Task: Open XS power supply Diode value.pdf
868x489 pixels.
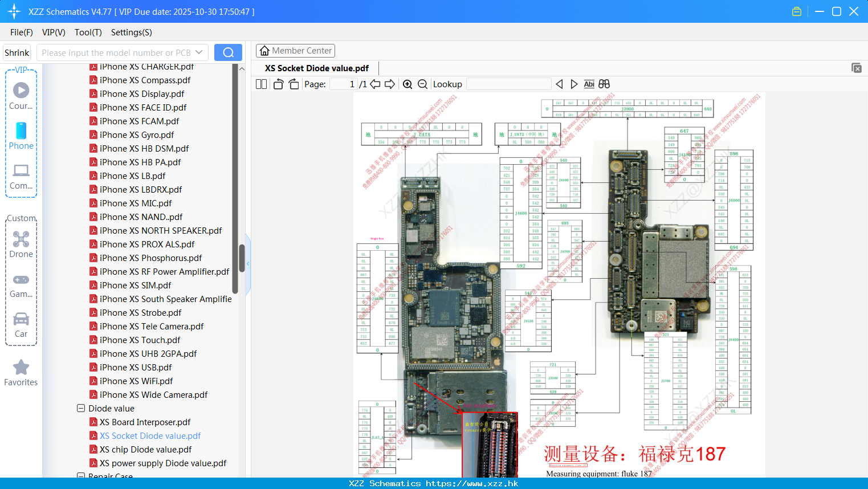Action: coord(163,463)
